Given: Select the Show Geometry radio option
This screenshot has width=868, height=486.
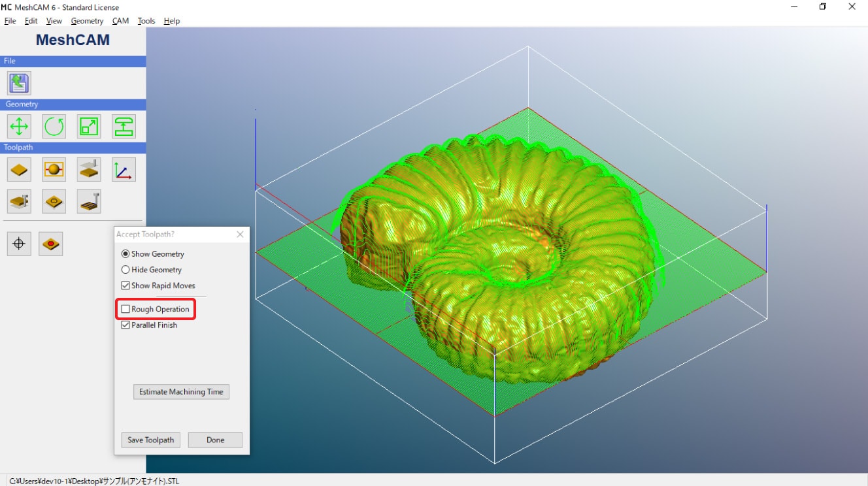Looking at the screenshot, I should click(x=125, y=254).
